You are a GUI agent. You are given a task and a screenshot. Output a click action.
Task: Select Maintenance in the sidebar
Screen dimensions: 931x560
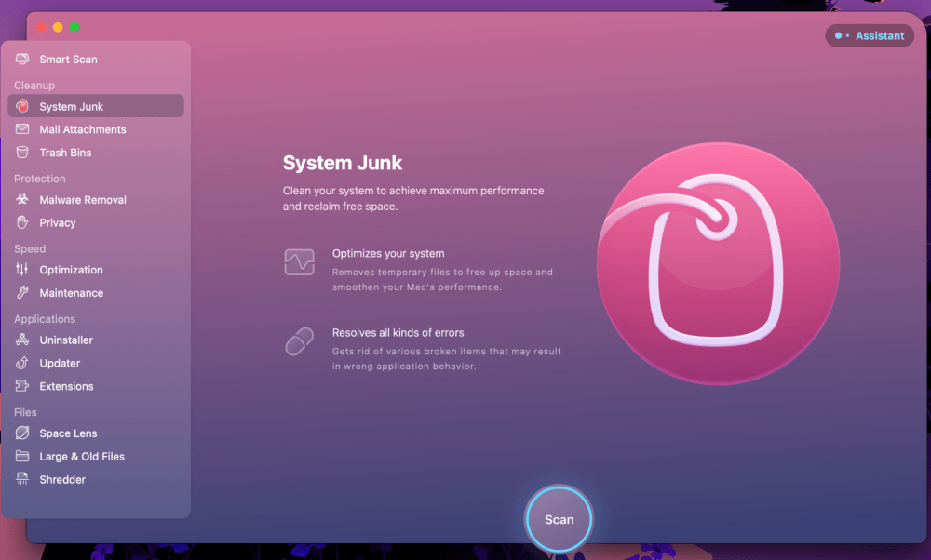tap(96, 292)
